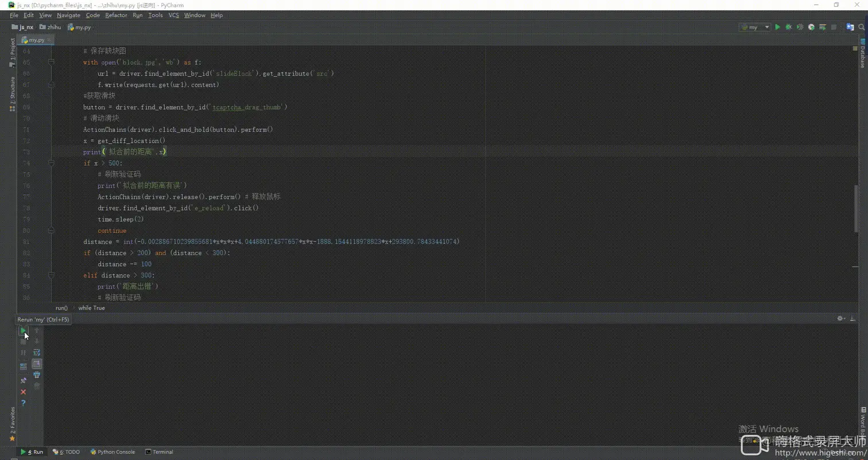Close the Run tab with red X icon

point(23,392)
